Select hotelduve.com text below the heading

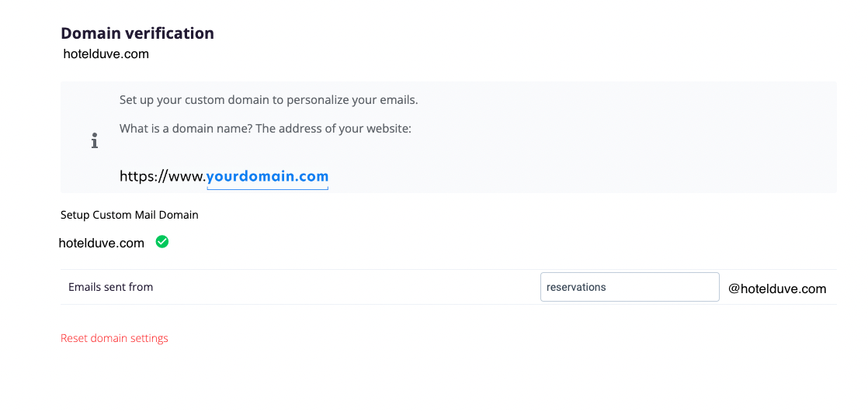[106, 54]
